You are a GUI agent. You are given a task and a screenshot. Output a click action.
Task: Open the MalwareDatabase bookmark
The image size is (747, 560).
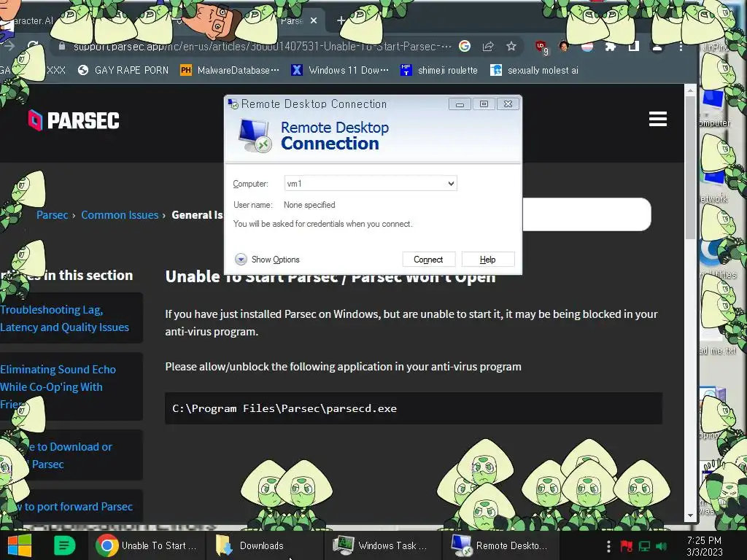coord(230,71)
